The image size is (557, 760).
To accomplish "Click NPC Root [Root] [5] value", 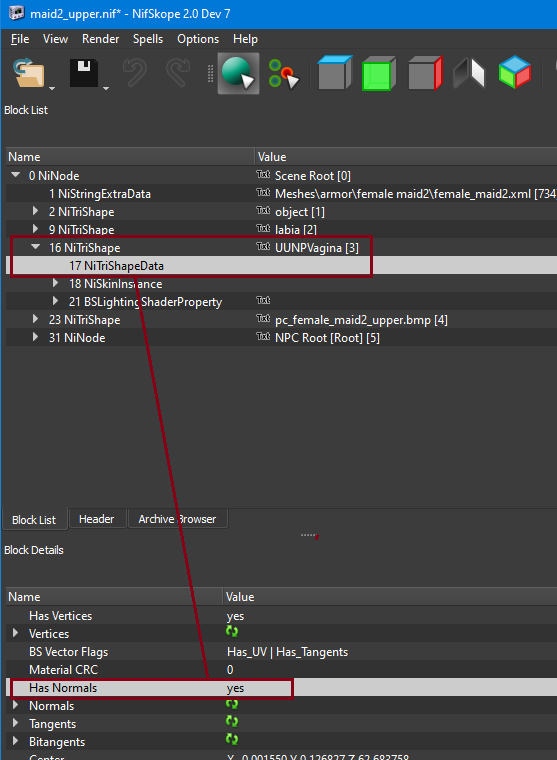I will pos(327,338).
